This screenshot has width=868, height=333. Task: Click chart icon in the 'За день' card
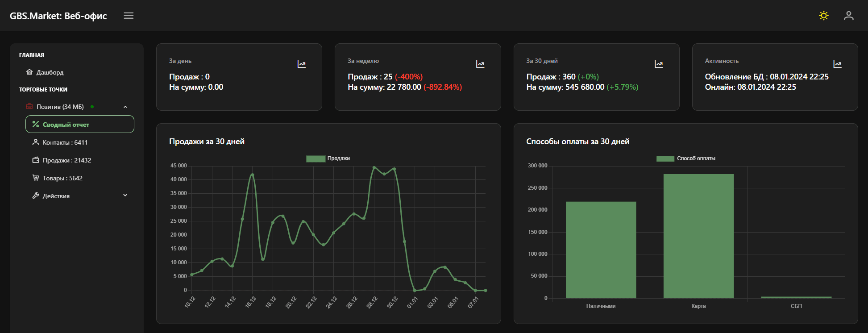point(302,64)
